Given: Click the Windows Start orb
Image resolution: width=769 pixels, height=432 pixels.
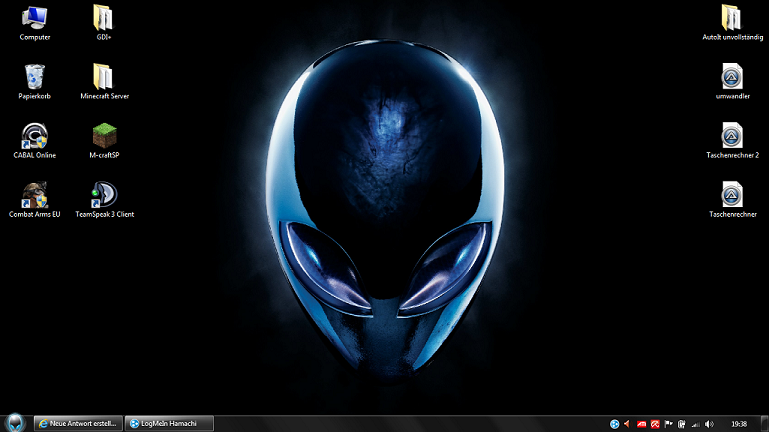Looking at the screenshot, I should pyautogui.click(x=15, y=423).
